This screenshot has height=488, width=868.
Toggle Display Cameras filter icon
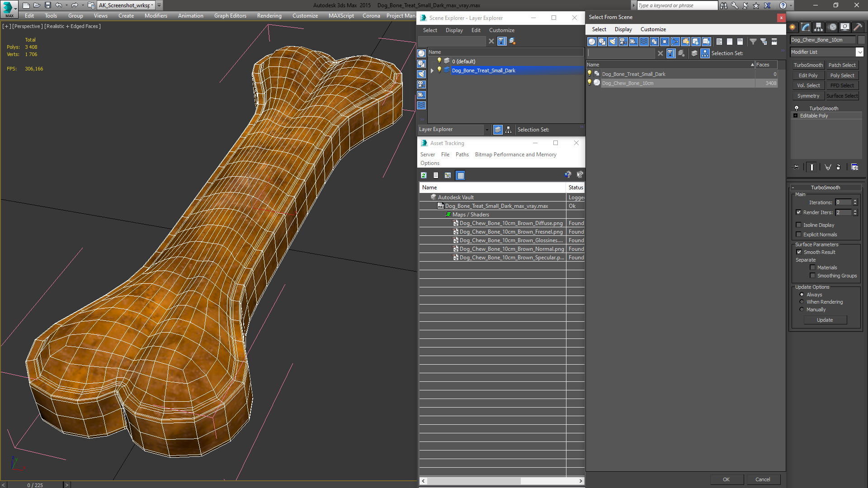pos(623,42)
